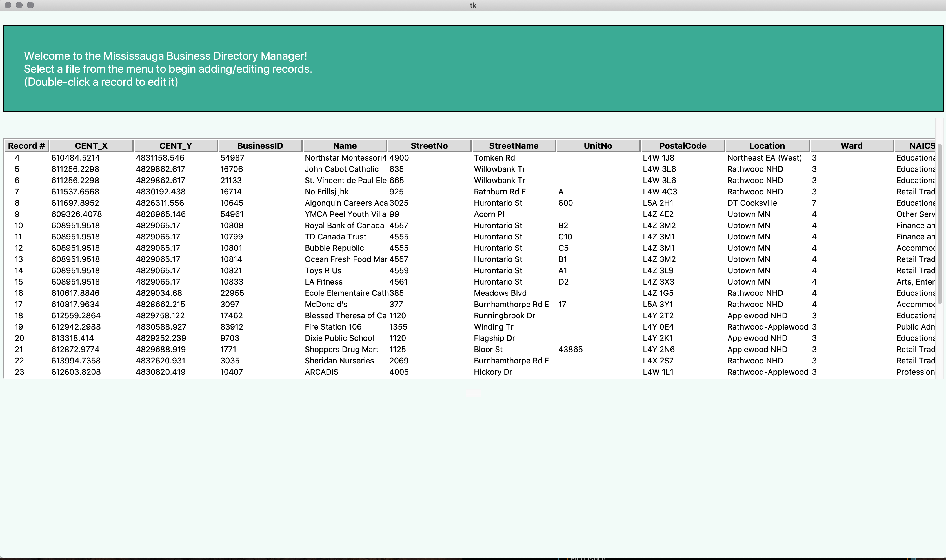Click the UnitNo column header
Screen dimensions: 946x560
click(x=598, y=146)
